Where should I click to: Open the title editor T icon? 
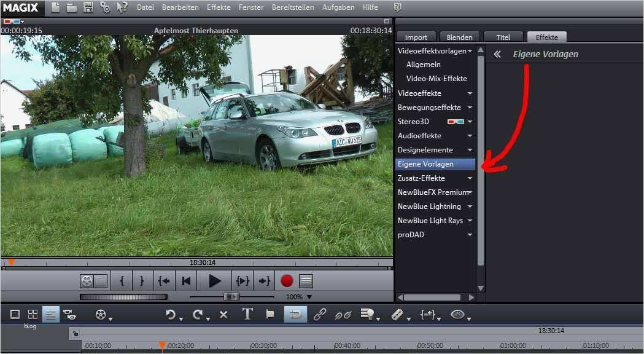[x=247, y=314]
